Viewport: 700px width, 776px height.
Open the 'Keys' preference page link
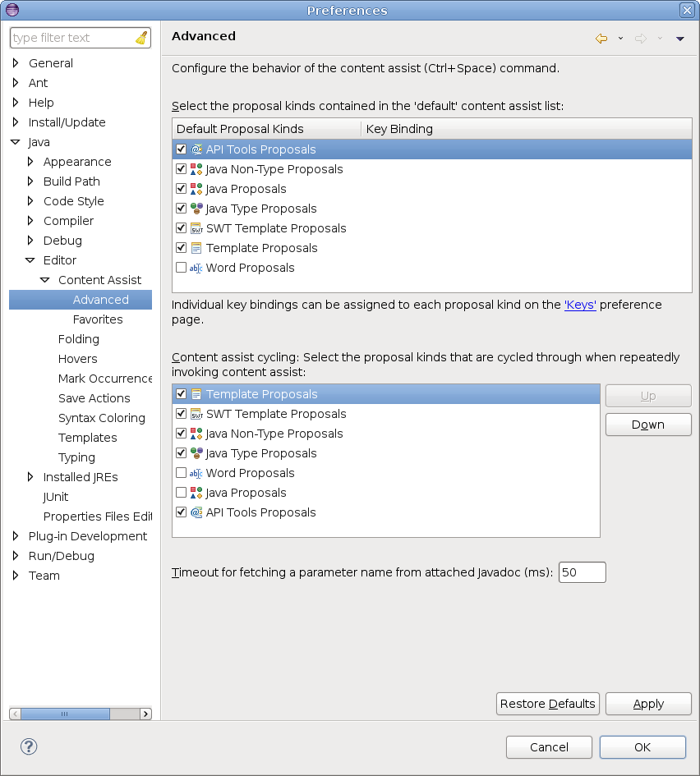coord(580,305)
